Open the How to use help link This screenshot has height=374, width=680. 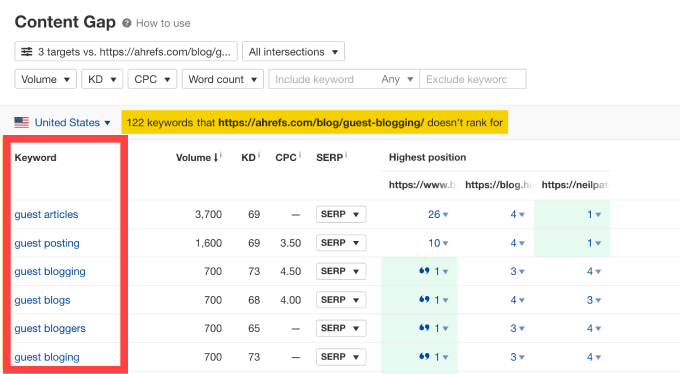pos(163,23)
